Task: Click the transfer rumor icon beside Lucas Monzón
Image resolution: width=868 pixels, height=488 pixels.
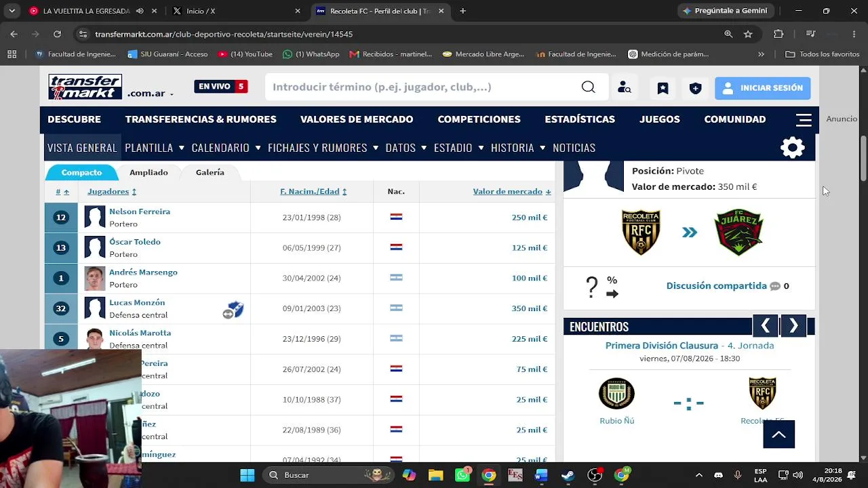Action: [x=233, y=310]
